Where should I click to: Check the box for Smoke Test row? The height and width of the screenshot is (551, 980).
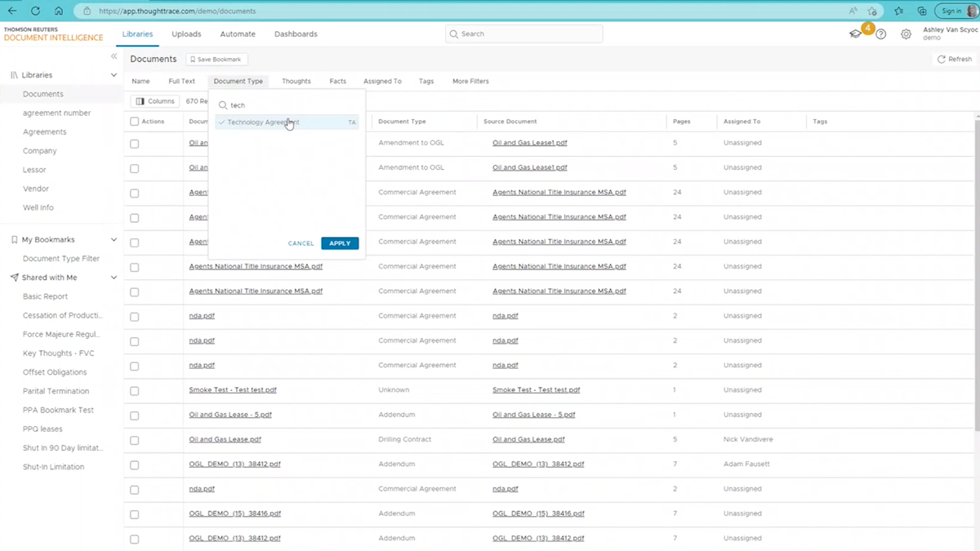pyautogui.click(x=135, y=391)
